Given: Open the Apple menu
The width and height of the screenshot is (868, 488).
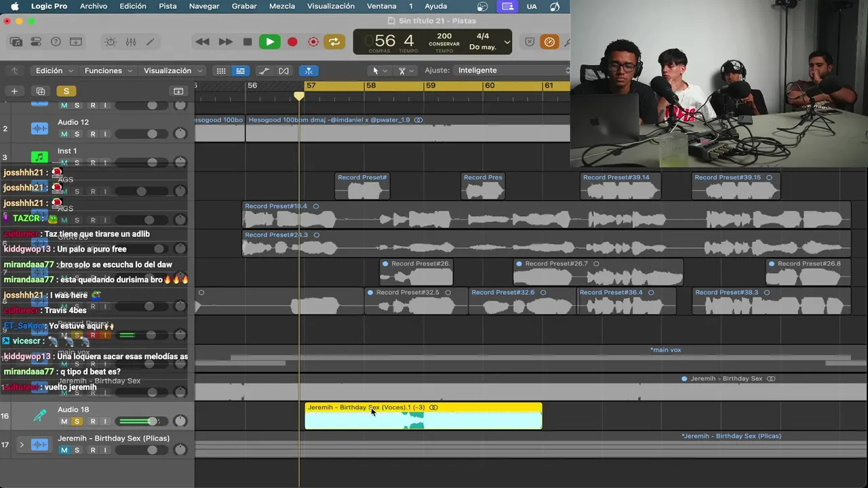Looking at the screenshot, I should (x=14, y=6).
